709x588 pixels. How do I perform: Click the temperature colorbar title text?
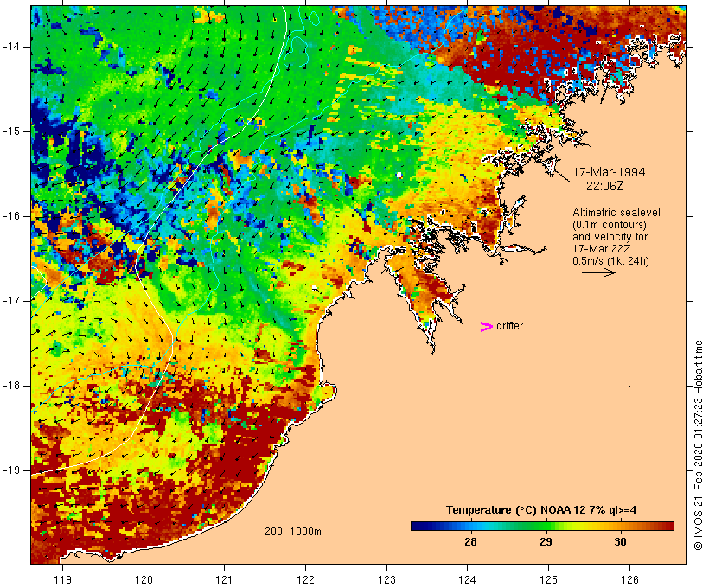tap(541, 510)
